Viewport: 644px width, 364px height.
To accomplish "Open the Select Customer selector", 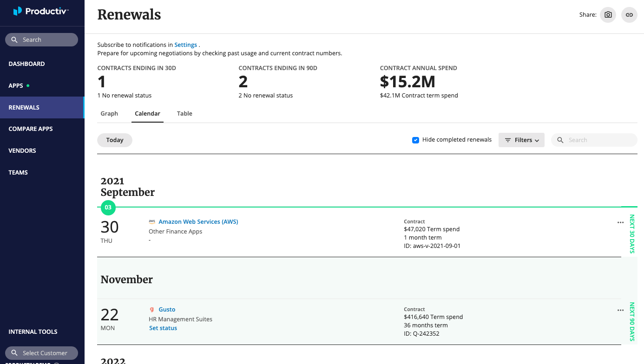I will 41,353.
